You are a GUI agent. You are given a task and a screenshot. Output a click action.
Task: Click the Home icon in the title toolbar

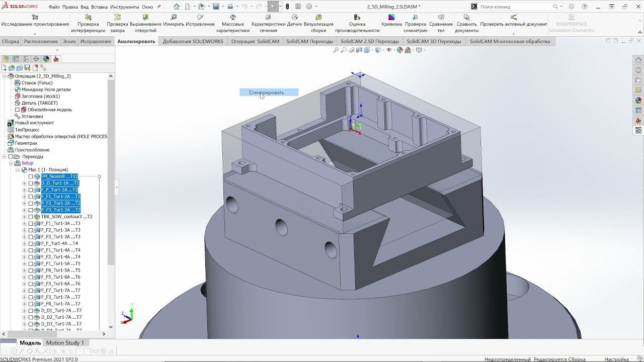176,7
